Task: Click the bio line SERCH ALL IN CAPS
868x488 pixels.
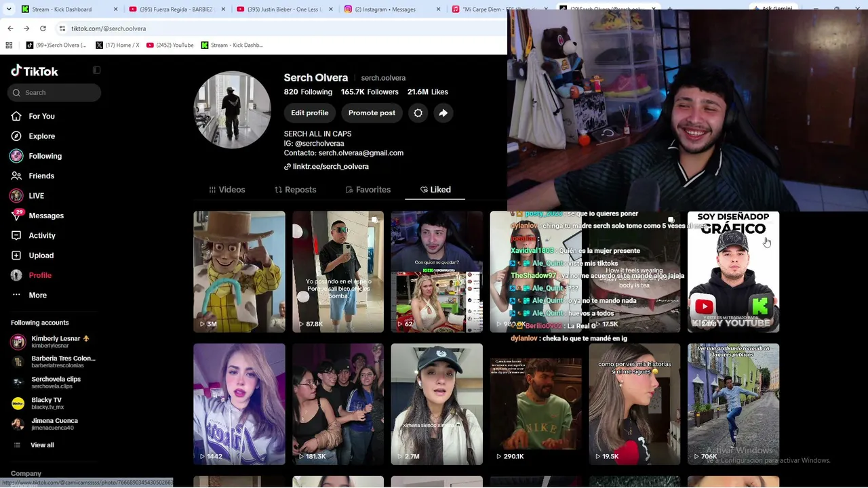Action: pos(317,134)
